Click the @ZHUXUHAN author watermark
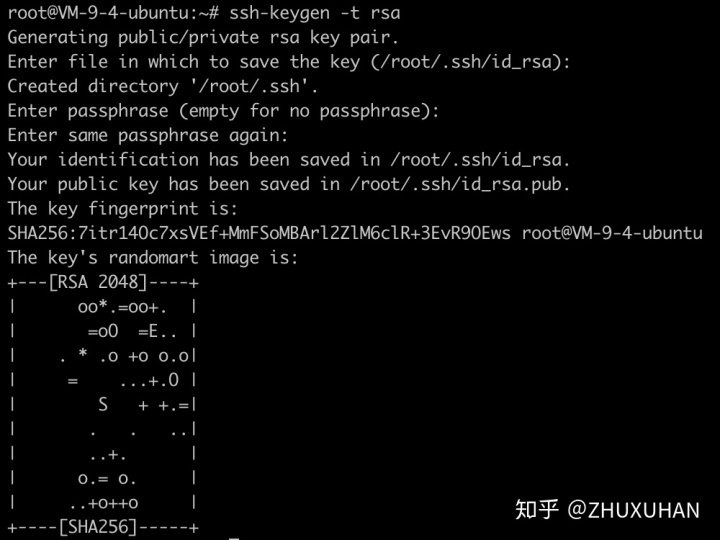The height and width of the screenshot is (540, 720). pyautogui.click(x=634, y=510)
